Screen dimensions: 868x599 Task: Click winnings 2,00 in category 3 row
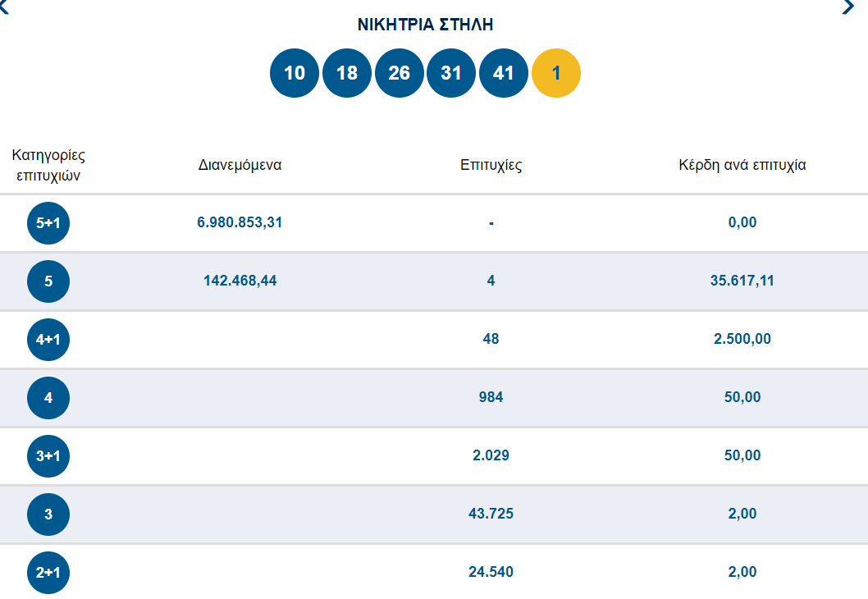pos(742,514)
